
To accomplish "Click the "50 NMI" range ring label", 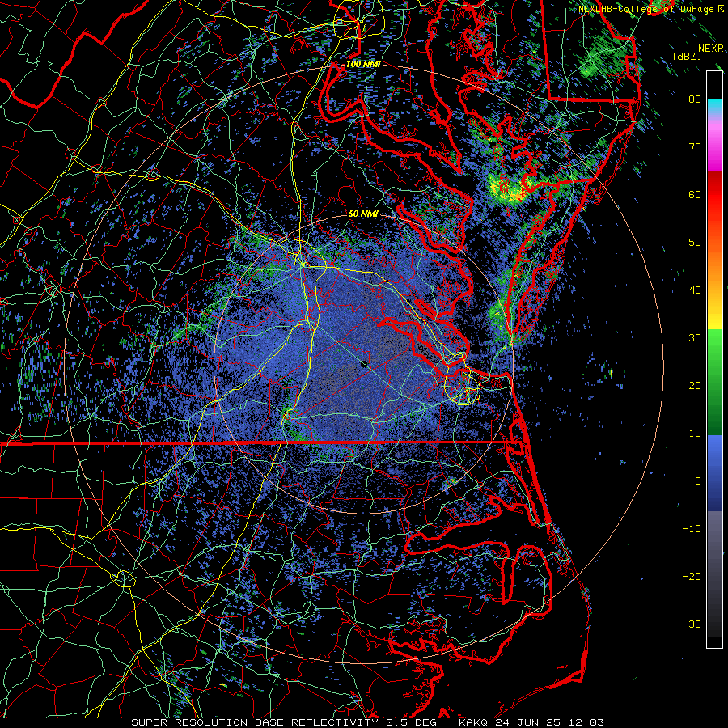I will coord(363,214).
